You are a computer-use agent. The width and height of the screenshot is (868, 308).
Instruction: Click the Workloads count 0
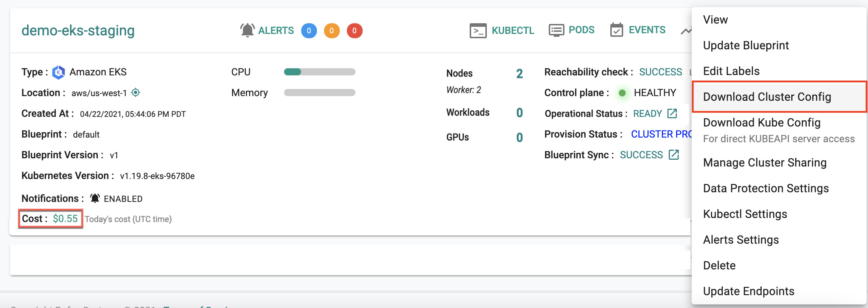tap(520, 113)
